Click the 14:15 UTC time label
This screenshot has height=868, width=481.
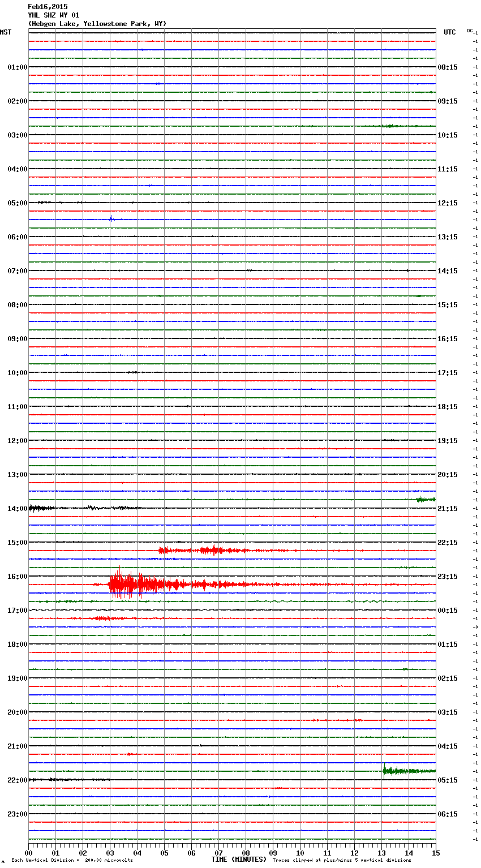448,271
